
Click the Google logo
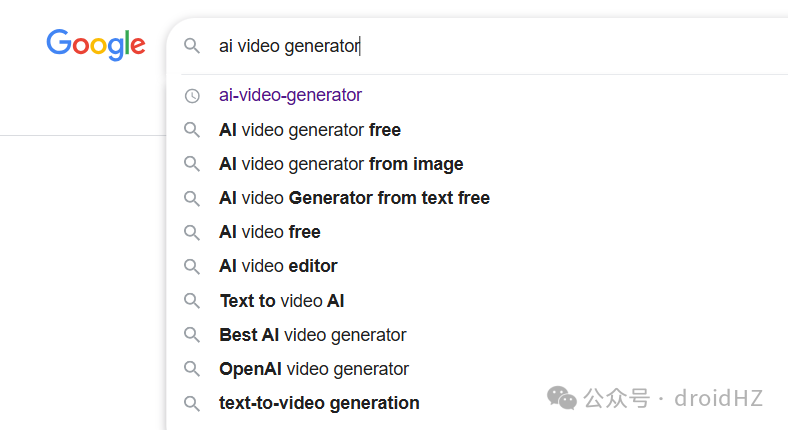[x=96, y=44]
